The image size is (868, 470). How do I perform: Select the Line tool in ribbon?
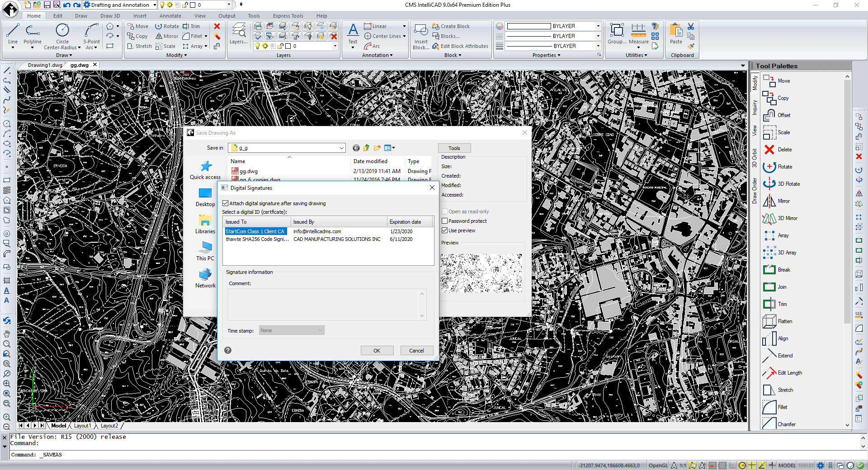coord(13,35)
